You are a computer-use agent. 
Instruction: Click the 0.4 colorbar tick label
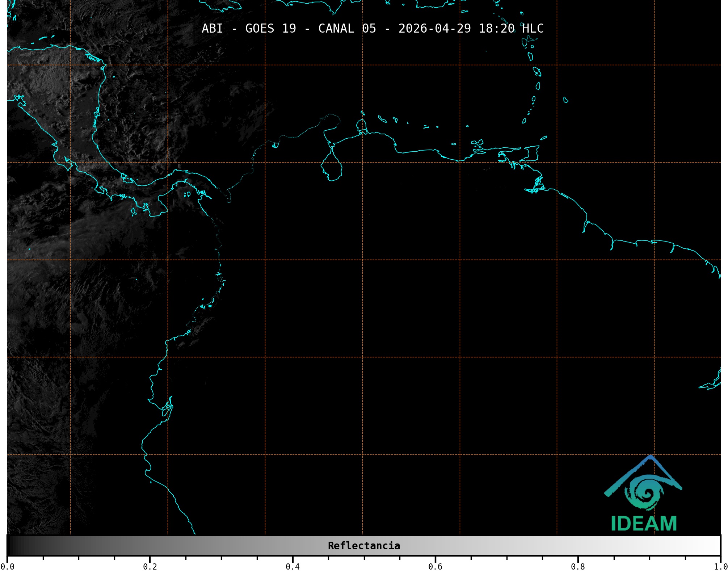[x=293, y=567]
